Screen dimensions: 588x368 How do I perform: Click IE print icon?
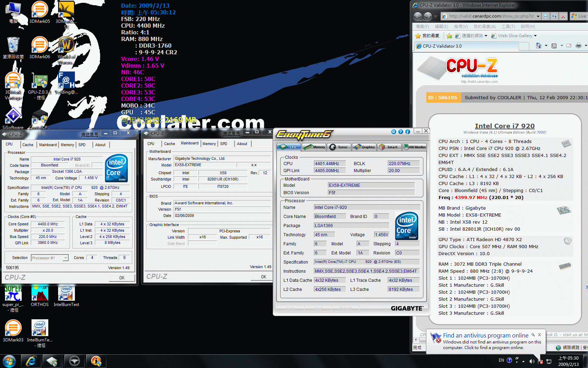point(579,46)
